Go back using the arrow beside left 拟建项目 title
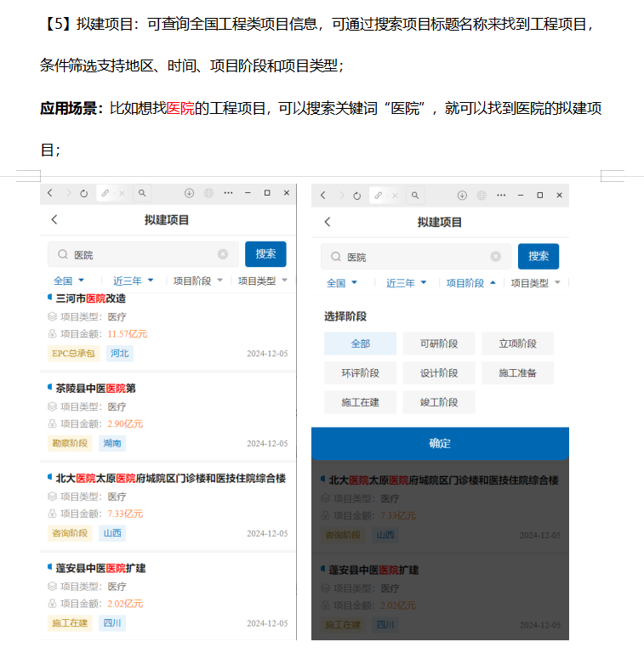The height and width of the screenshot is (659, 644). [54, 220]
